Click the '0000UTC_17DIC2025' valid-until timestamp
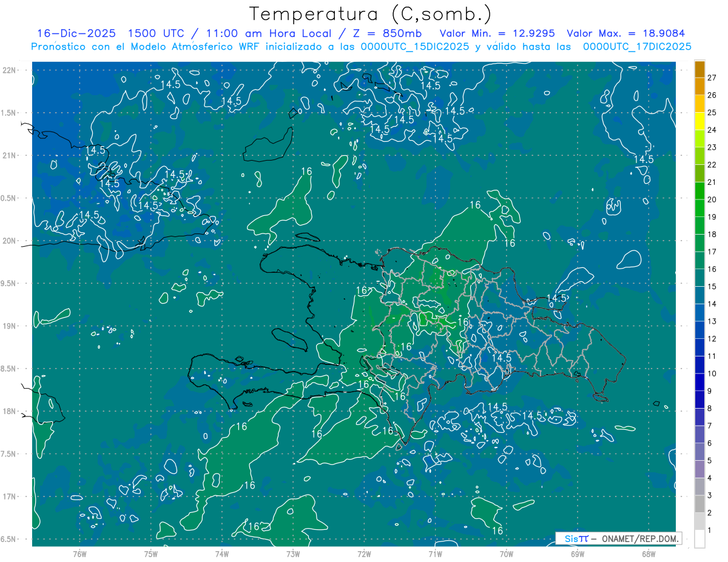This screenshot has height=562, width=728. click(x=637, y=47)
